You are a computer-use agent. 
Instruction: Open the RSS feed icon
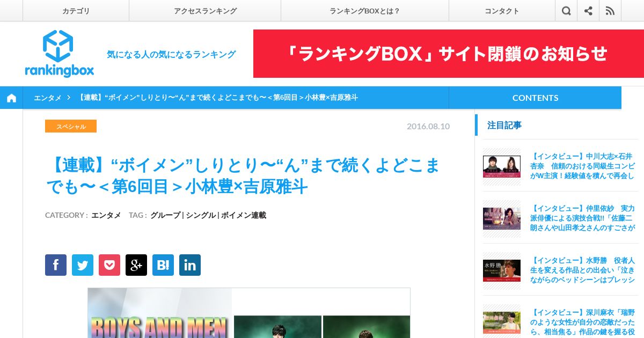(610, 11)
